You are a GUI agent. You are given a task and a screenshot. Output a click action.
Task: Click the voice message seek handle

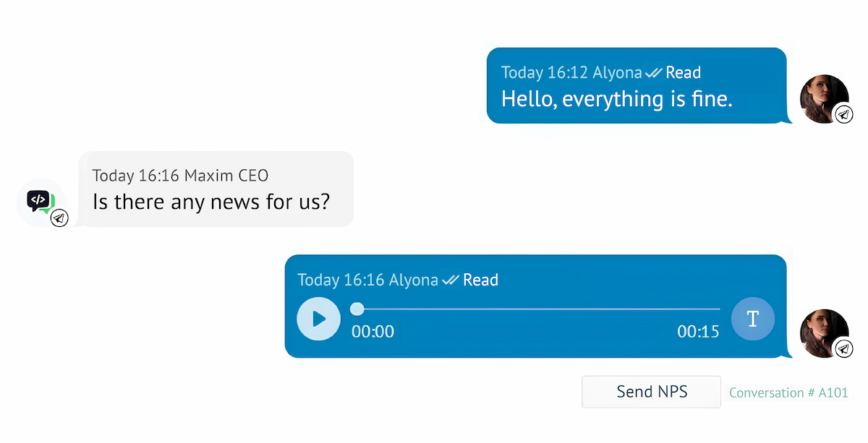357,309
